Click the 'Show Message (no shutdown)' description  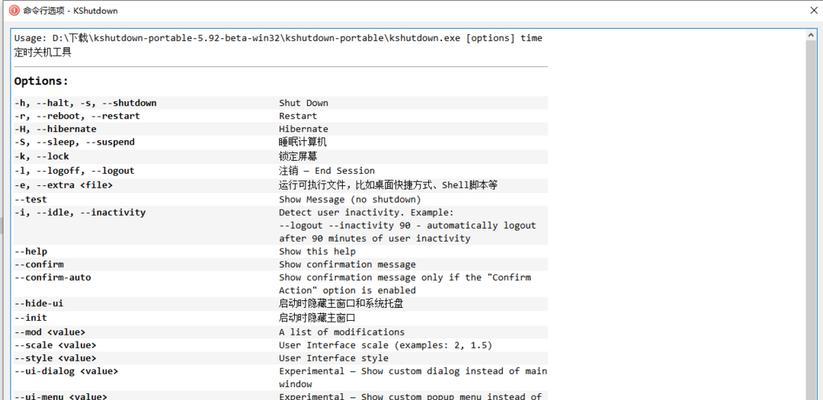(350, 199)
